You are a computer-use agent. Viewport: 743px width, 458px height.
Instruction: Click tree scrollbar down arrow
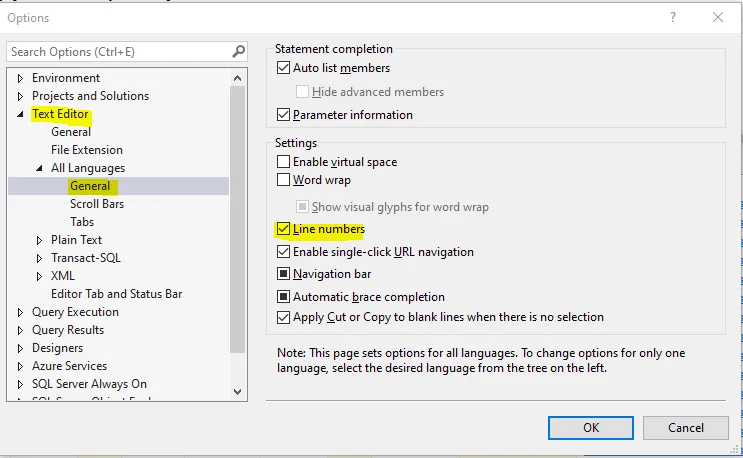237,392
